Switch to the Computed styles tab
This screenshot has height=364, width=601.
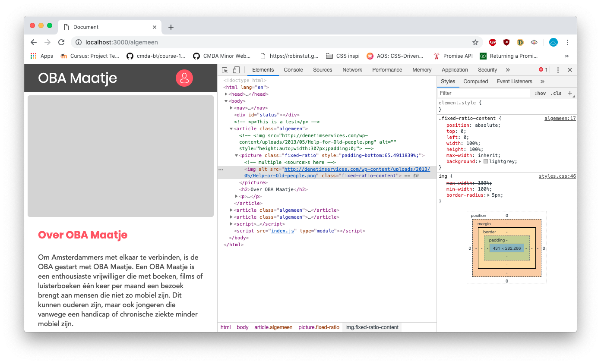click(x=476, y=82)
